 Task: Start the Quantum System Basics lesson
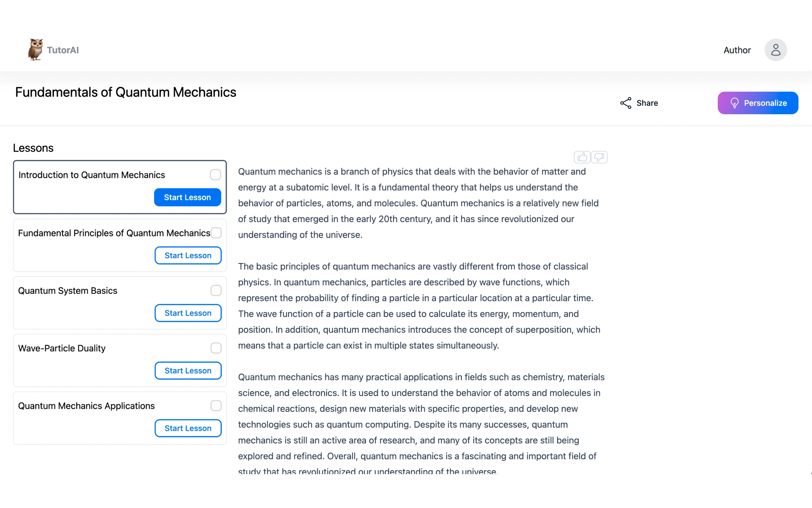pos(188,313)
